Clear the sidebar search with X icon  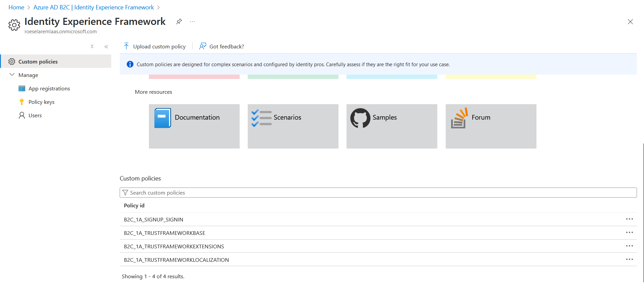[x=92, y=46]
